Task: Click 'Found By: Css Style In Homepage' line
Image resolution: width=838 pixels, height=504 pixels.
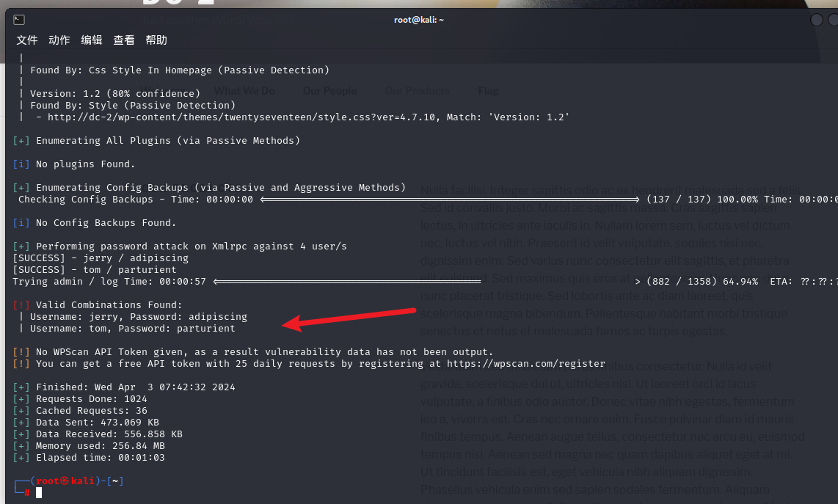Action: [180, 70]
